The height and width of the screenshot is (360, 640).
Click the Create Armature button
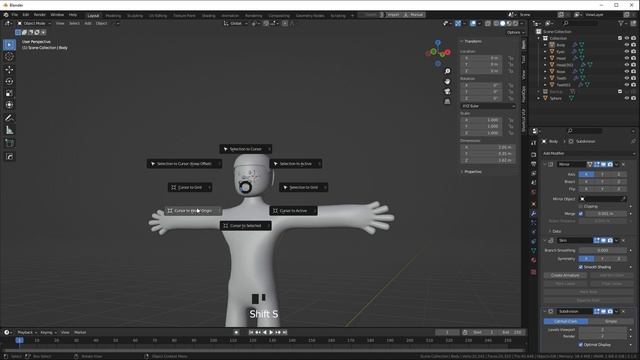click(x=565, y=276)
